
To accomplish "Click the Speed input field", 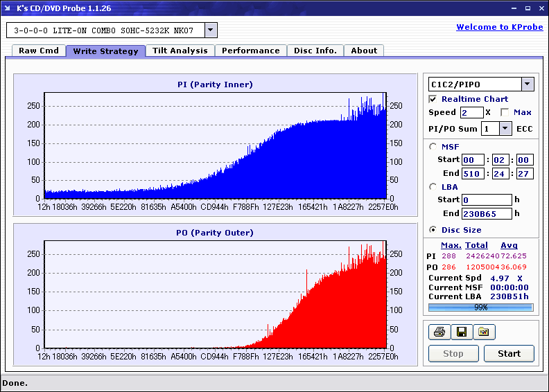I will [x=471, y=112].
